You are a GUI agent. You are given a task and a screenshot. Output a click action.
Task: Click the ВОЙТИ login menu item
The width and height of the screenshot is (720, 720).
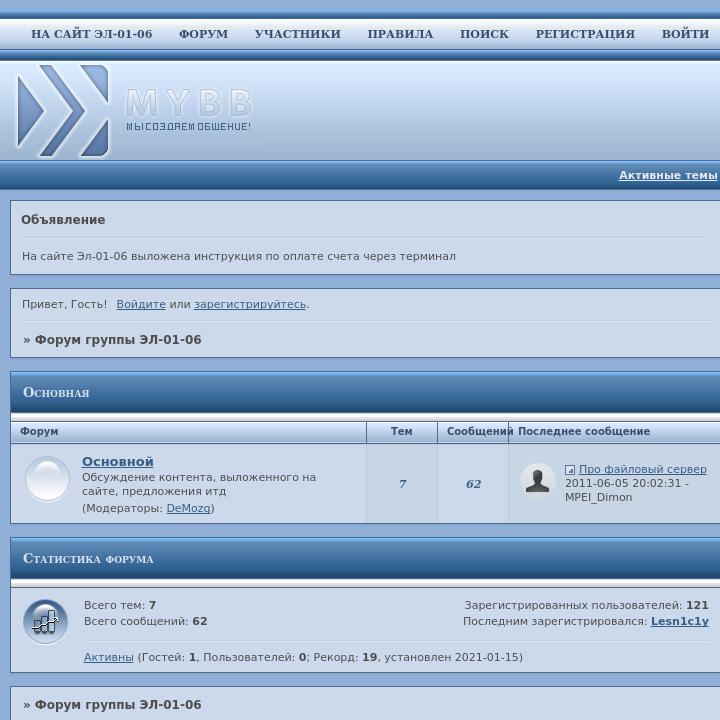point(685,34)
